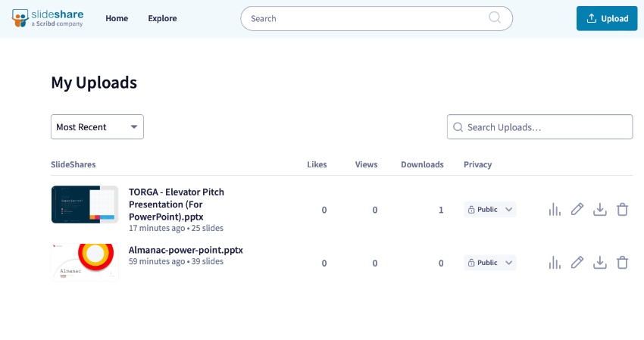Click the SlideShares column header
The image size is (644, 340).
coord(73,164)
